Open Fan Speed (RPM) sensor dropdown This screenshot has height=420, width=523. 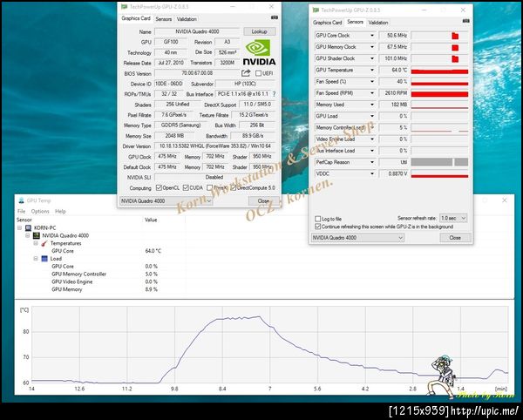point(372,93)
